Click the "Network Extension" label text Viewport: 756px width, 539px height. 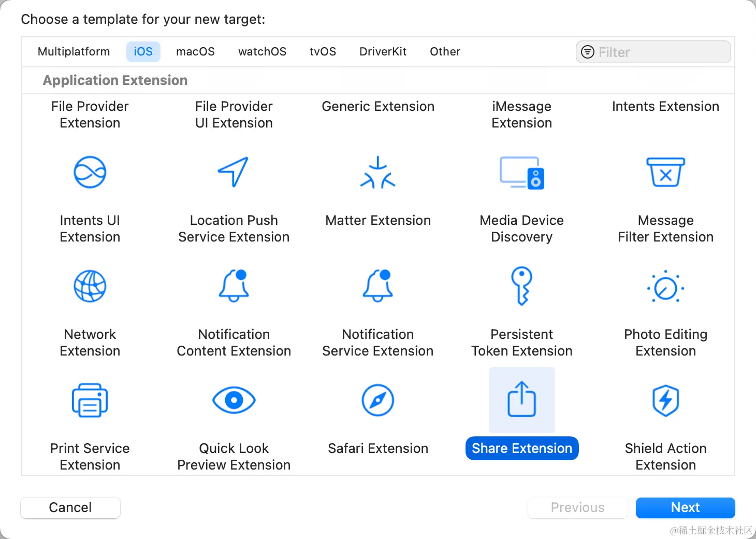[x=90, y=343]
